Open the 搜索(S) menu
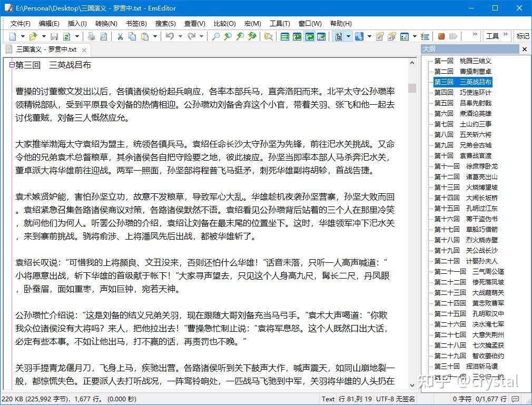 coord(165,23)
